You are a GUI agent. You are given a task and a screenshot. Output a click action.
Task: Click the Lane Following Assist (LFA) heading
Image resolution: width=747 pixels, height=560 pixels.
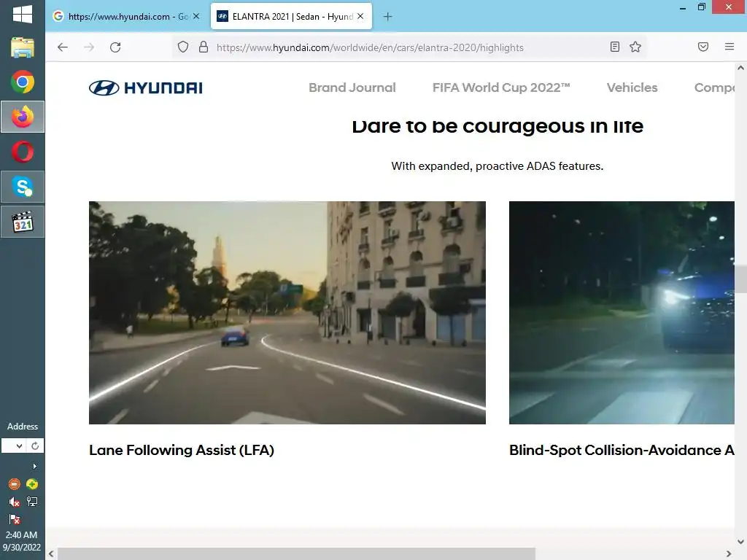click(182, 451)
